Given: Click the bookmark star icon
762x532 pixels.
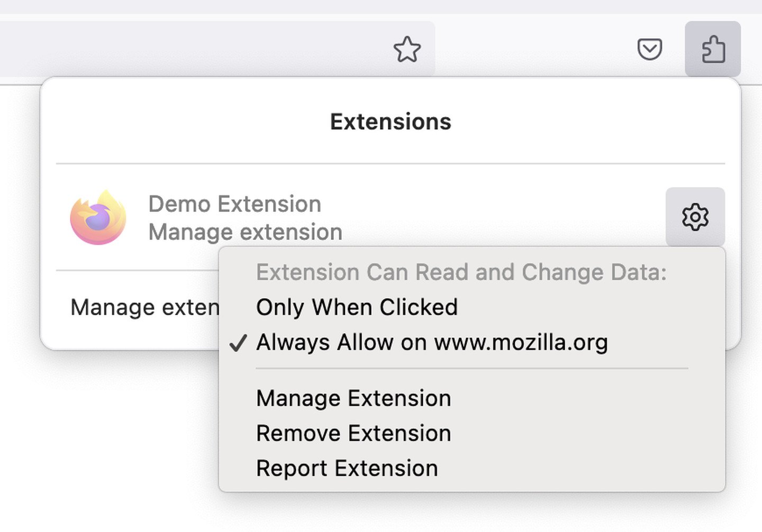Looking at the screenshot, I should (407, 50).
